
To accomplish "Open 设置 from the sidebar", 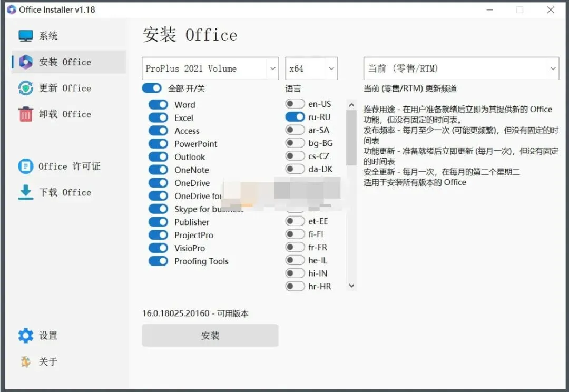I will tap(69, 336).
